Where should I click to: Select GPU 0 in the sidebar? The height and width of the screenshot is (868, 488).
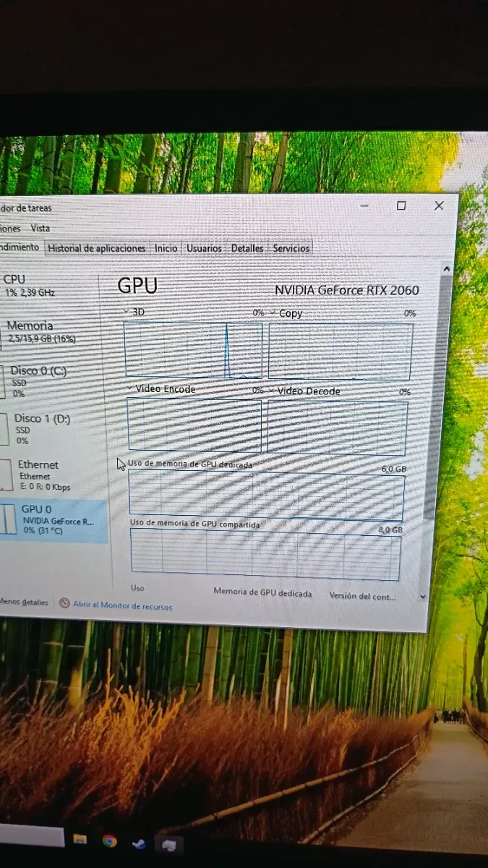pos(53,520)
